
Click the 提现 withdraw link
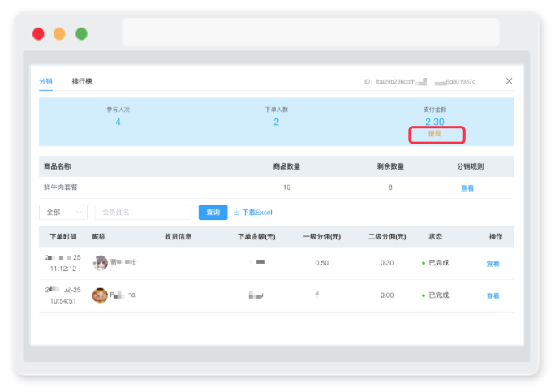pyautogui.click(x=435, y=133)
